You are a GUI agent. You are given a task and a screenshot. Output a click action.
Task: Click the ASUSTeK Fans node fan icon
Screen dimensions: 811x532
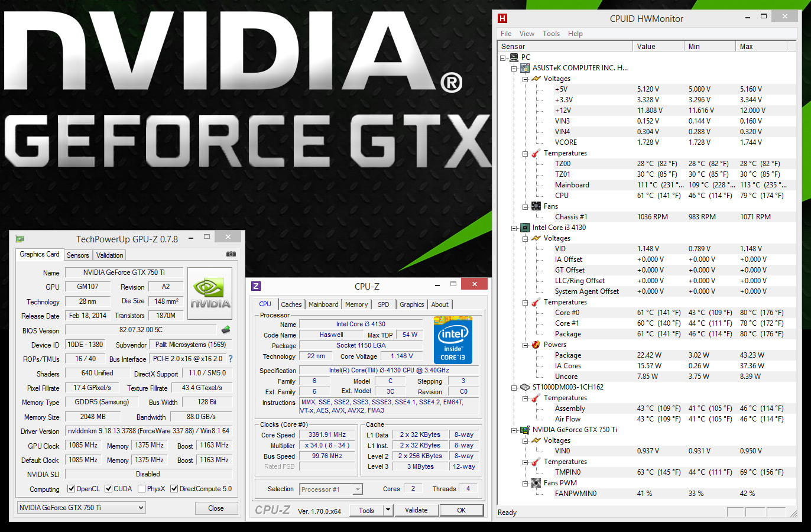[x=536, y=206]
